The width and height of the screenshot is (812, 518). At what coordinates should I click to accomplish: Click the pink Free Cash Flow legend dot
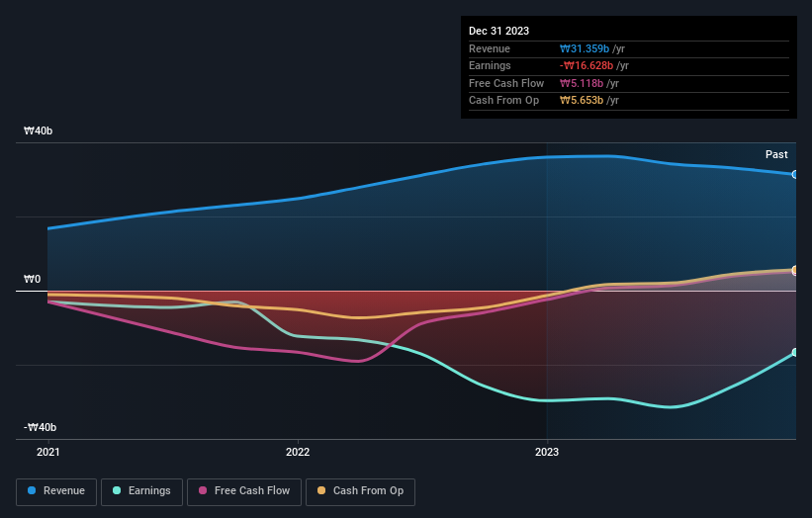pyautogui.click(x=203, y=490)
